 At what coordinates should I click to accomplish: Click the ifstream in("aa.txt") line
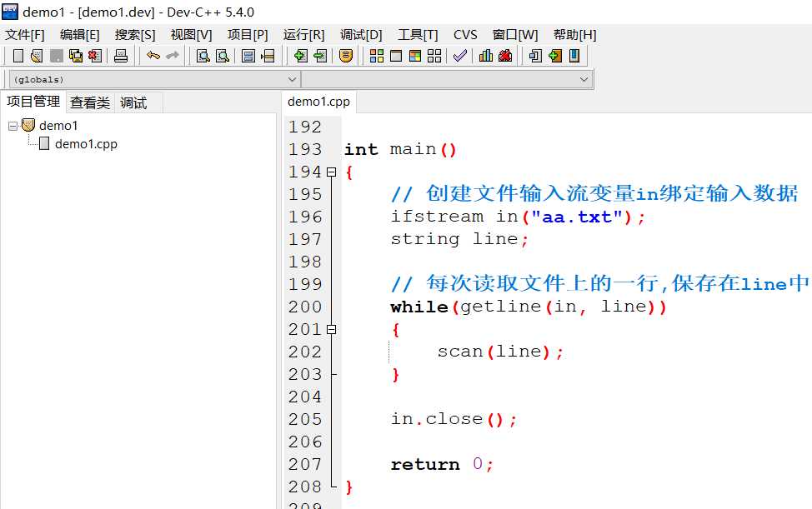(518, 217)
